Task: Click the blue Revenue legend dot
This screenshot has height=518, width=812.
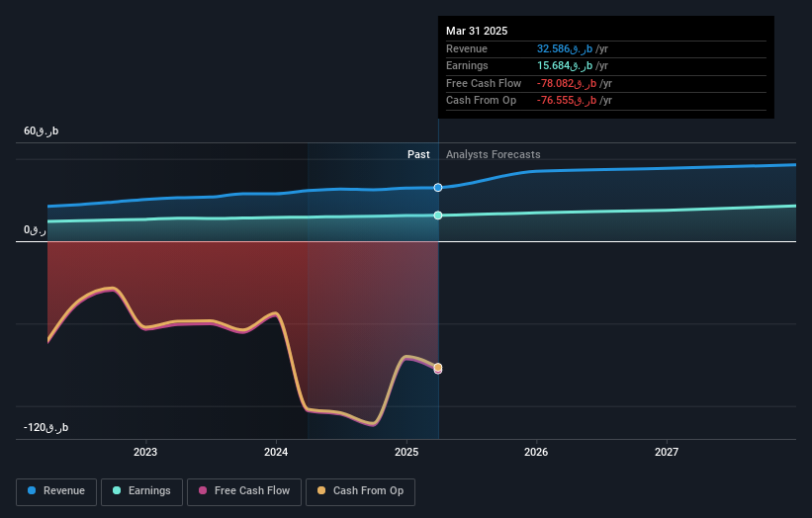Action: click(32, 490)
